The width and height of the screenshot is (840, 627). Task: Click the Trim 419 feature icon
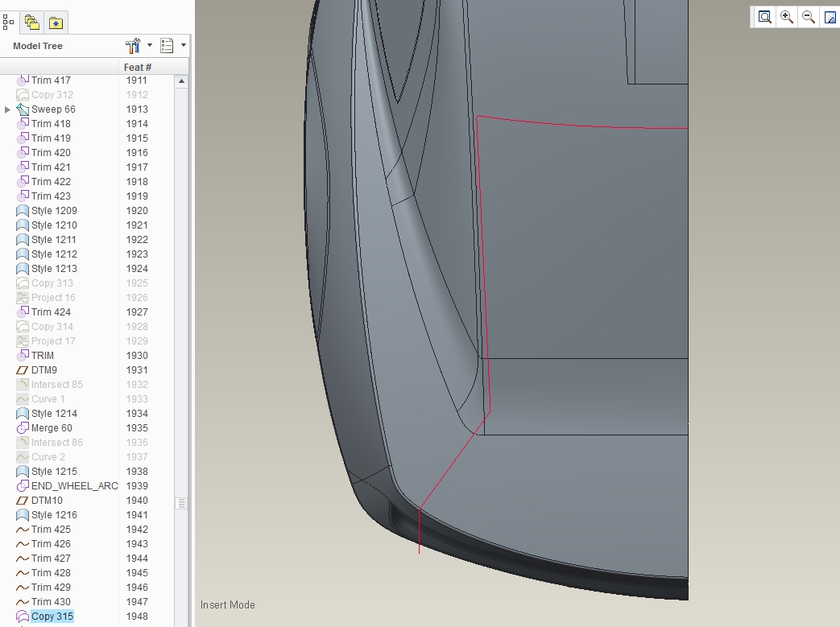[23, 138]
